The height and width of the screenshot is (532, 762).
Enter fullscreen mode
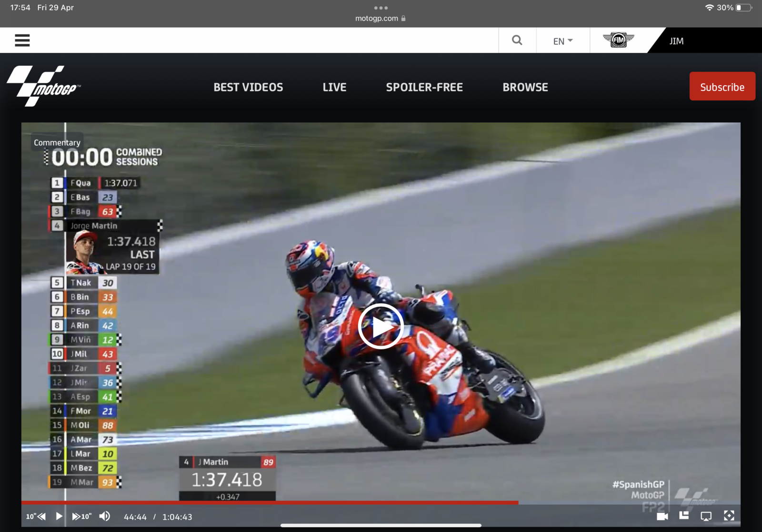[x=729, y=516]
